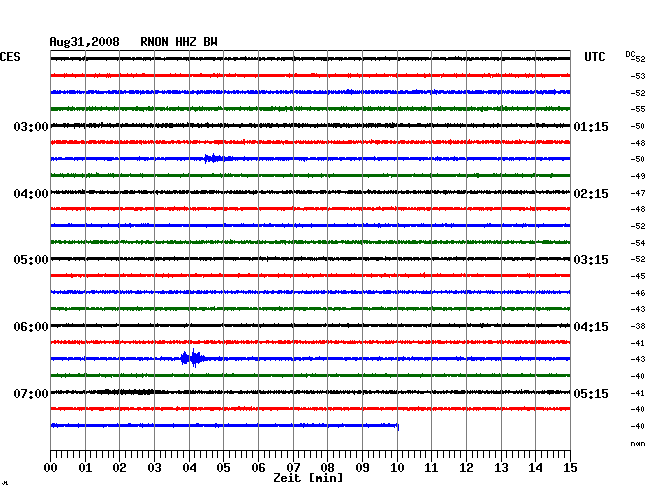650x494 pixels.
Task: Select minute tick label 14
Action: 535,468
